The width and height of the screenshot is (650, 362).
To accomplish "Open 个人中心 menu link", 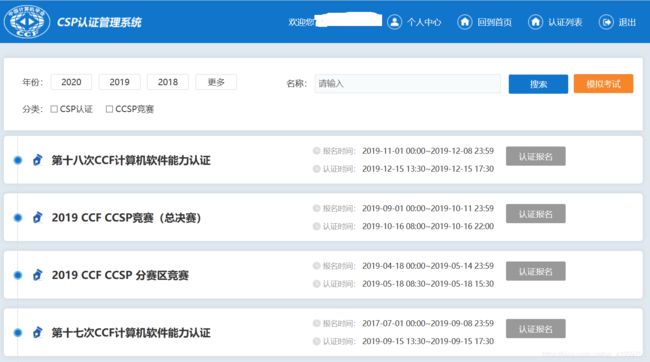I will click(424, 22).
